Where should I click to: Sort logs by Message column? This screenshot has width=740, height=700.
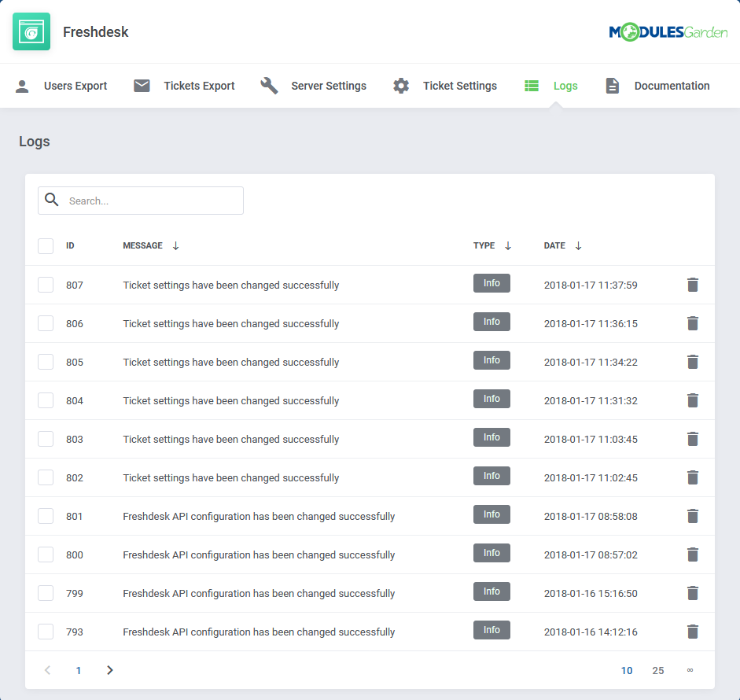[151, 246]
